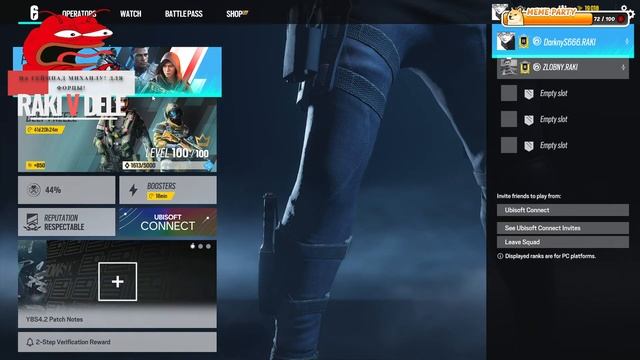Expand options arrow on ZLOBNY.RAKI row
Viewport: 640px width, 360px height.
click(x=623, y=68)
